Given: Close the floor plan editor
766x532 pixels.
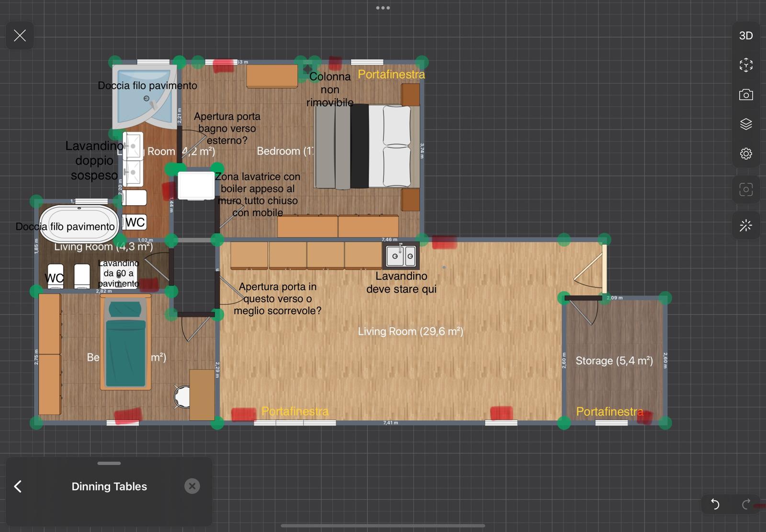Looking at the screenshot, I should click(x=20, y=35).
